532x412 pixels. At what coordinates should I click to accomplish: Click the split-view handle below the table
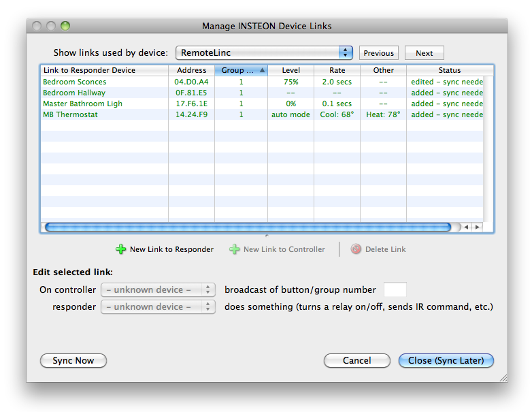pyautogui.click(x=267, y=236)
